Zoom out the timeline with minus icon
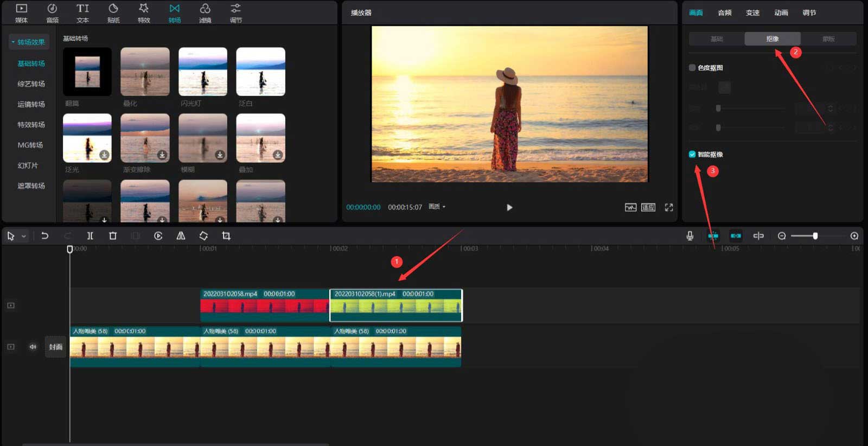 point(782,236)
